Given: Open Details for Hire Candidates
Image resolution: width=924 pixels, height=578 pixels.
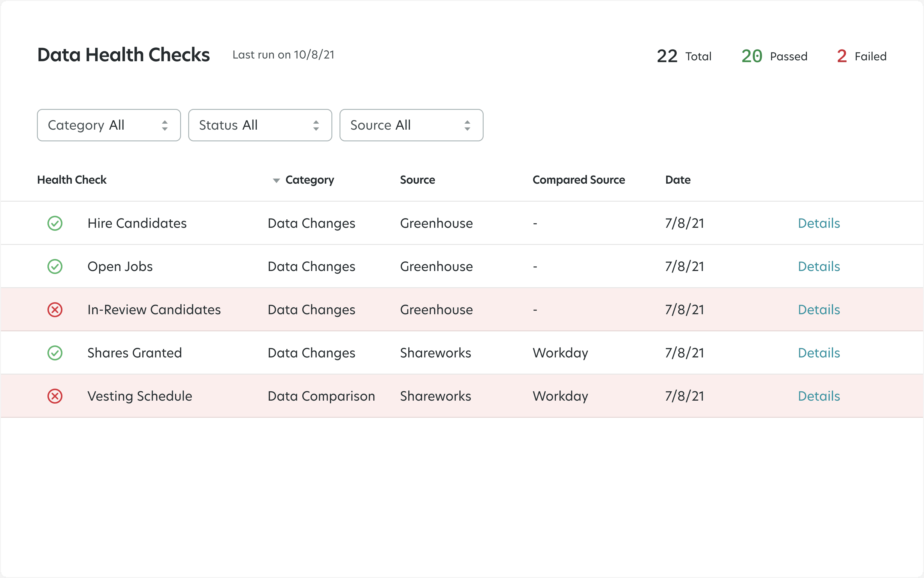Looking at the screenshot, I should (x=819, y=223).
